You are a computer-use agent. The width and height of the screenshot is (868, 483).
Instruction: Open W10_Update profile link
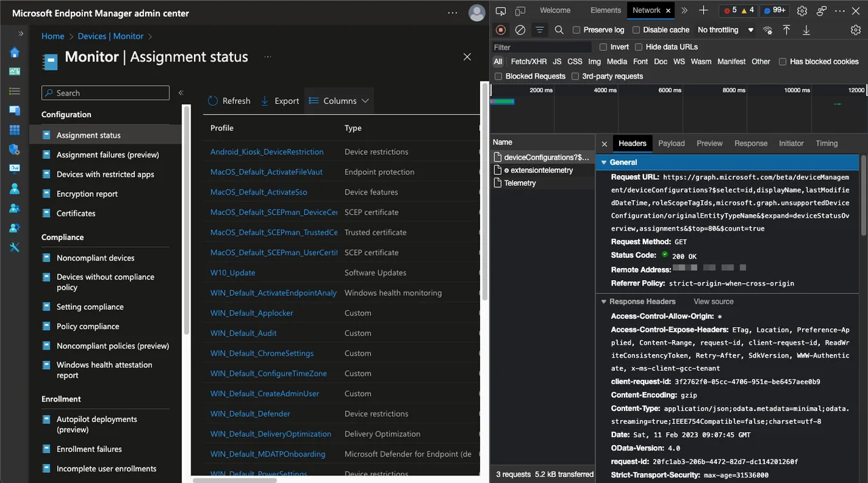[233, 273]
